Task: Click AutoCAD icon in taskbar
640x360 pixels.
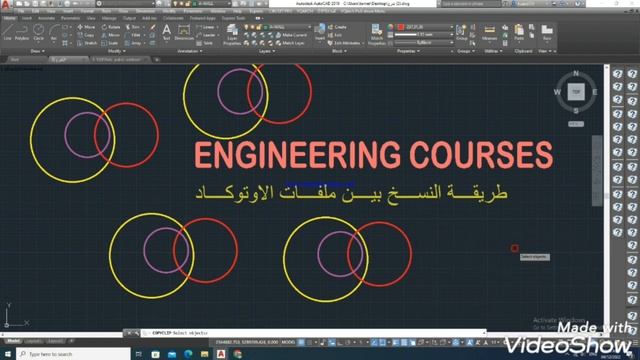Action: coord(221,354)
